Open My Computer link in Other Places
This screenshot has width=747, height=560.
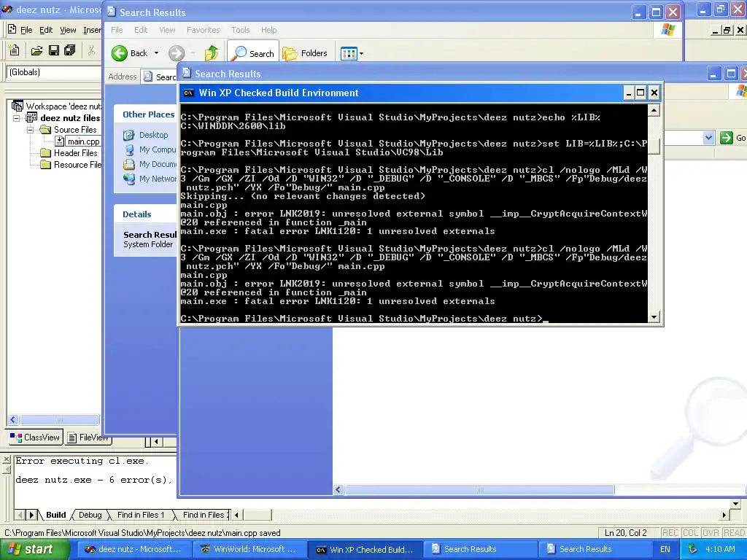coord(158,149)
